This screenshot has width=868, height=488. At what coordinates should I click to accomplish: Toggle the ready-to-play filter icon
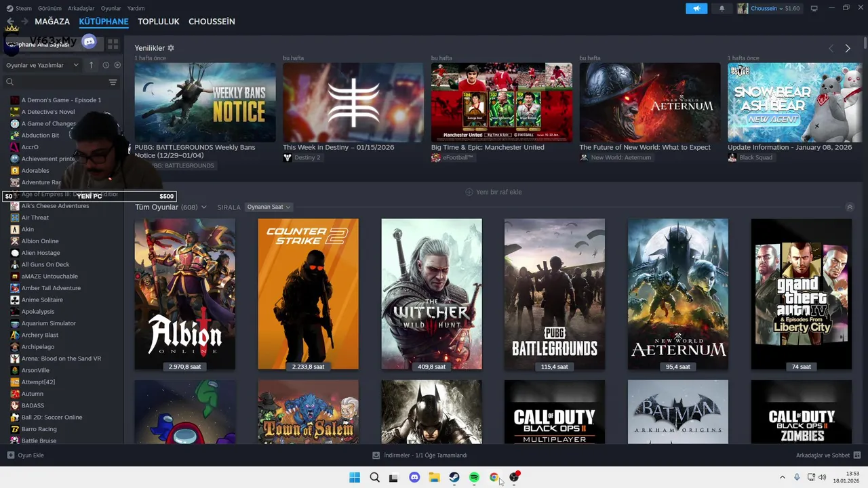pos(117,65)
